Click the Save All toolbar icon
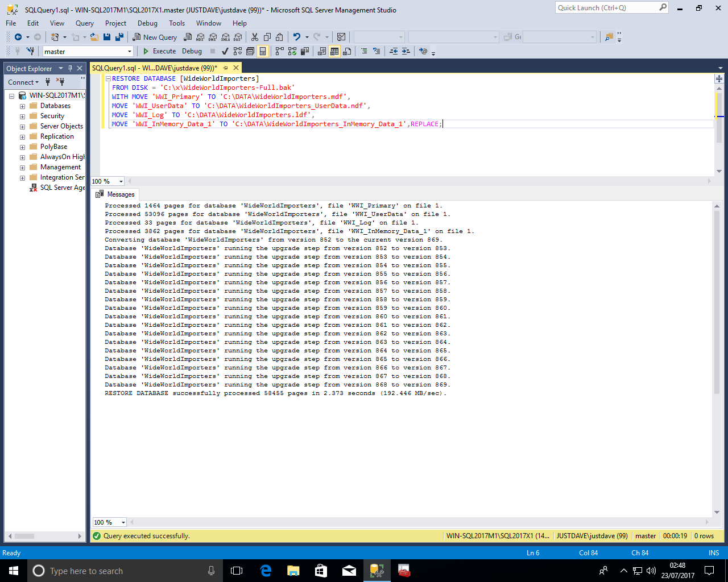Image resolution: width=728 pixels, height=582 pixels. [x=119, y=38]
